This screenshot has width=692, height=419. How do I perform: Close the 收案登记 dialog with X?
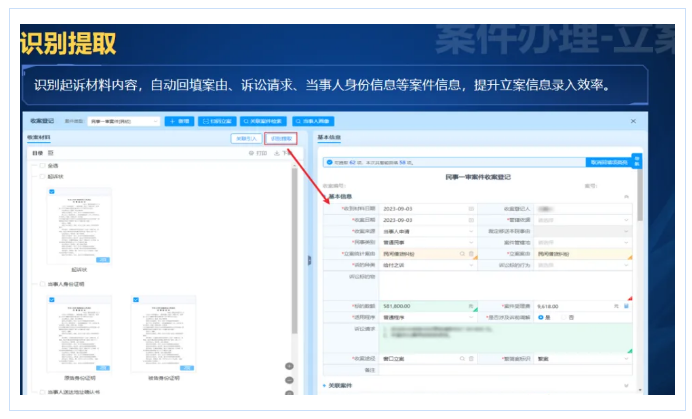click(632, 120)
